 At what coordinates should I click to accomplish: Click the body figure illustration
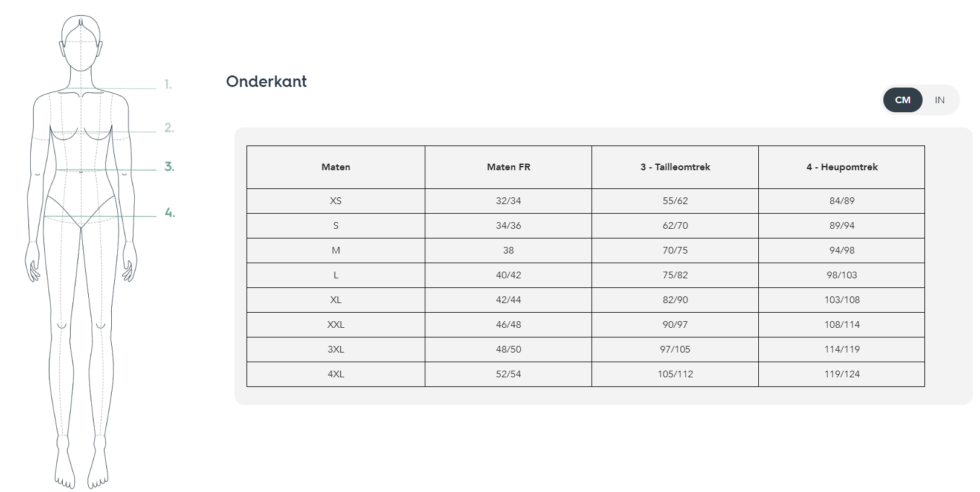click(x=81, y=252)
